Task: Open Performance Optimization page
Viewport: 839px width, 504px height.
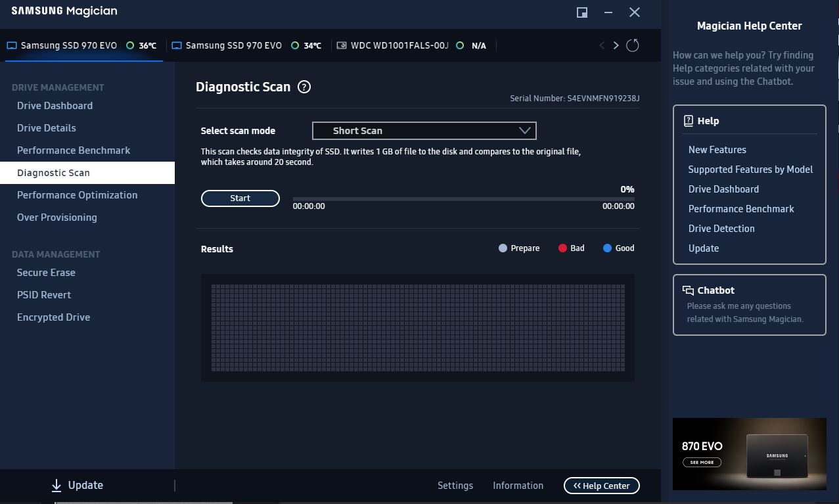Action: tap(77, 195)
